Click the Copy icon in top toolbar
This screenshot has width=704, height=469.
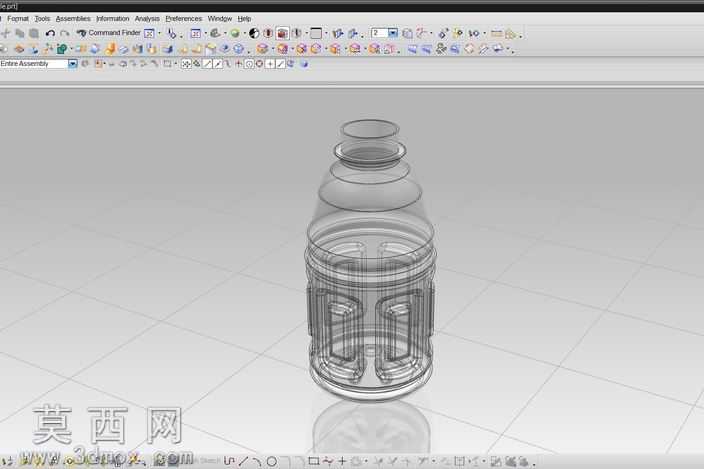tap(20, 33)
